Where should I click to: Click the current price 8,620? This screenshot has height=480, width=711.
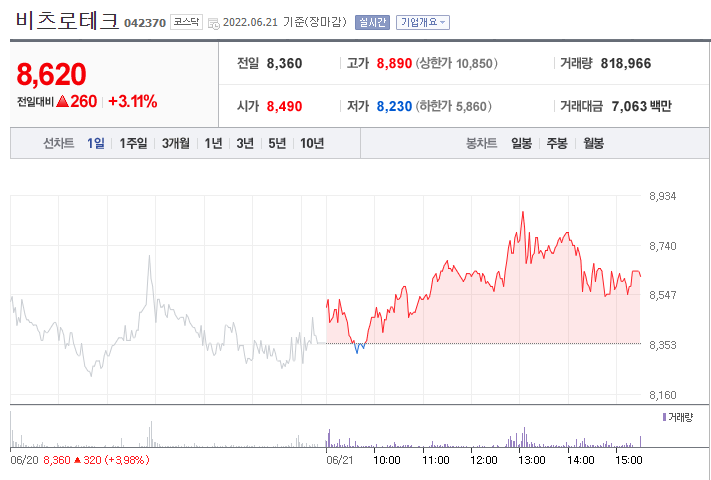[x=51, y=74]
